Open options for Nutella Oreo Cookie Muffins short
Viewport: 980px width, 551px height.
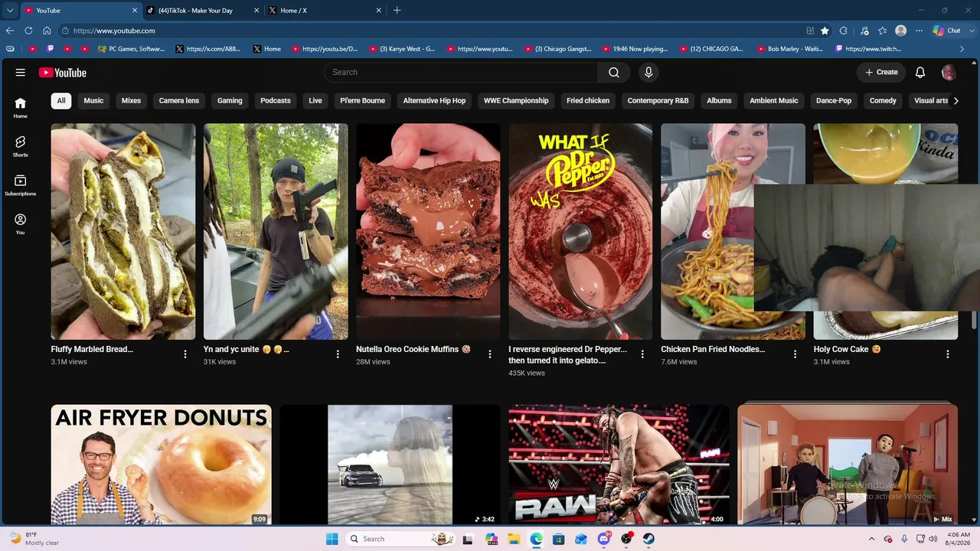490,354
